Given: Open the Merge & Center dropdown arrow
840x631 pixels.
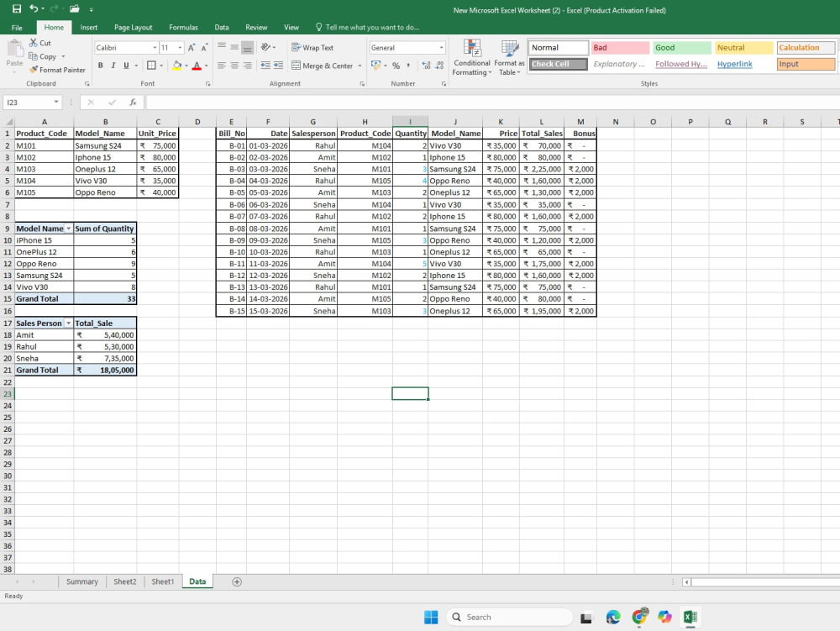Looking at the screenshot, I should (360, 66).
